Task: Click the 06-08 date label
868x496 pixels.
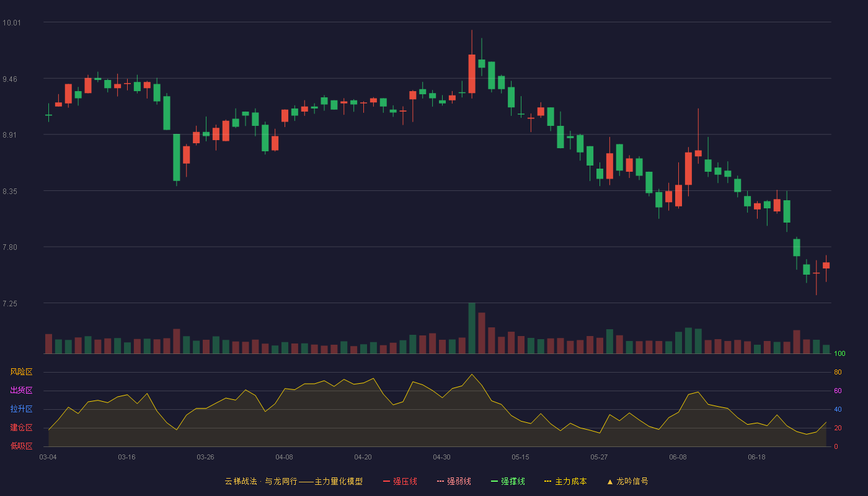Action: tap(678, 457)
